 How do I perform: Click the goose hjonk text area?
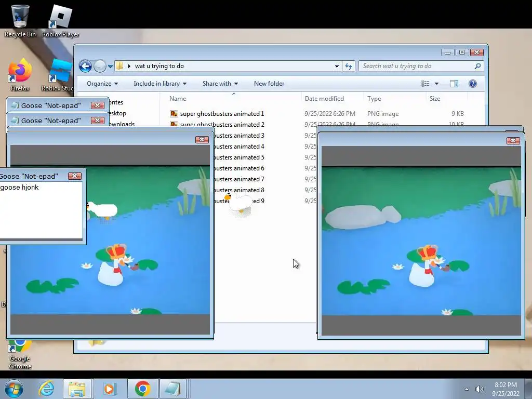coord(41,210)
